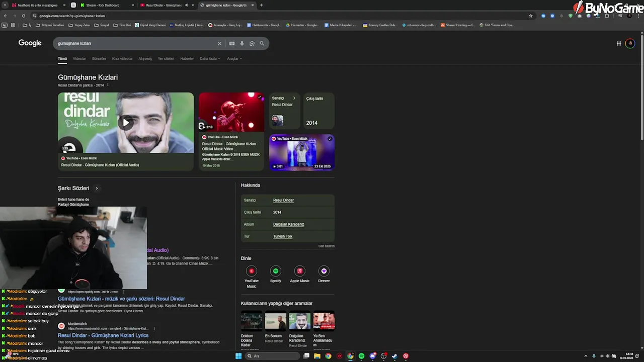Click in the Google search input field
The width and height of the screenshot is (644, 362).
point(136,43)
